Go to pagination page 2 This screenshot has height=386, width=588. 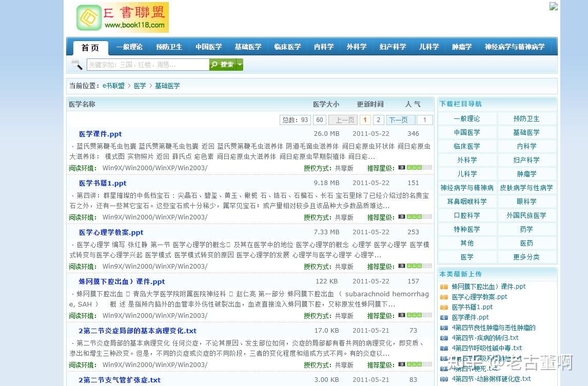point(378,120)
